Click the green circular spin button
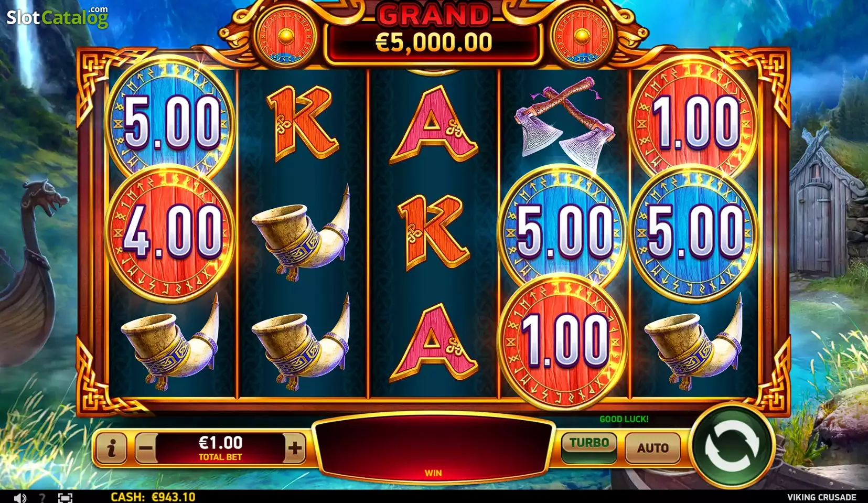This screenshot has width=868, height=503. point(732,446)
